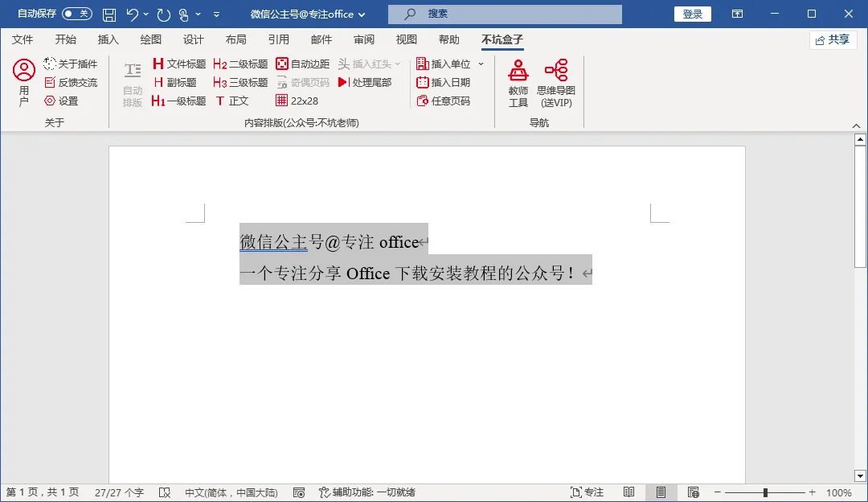Image resolution: width=868 pixels, height=502 pixels.
Task: Expand the document title dropdown arrow
Action: click(362, 14)
